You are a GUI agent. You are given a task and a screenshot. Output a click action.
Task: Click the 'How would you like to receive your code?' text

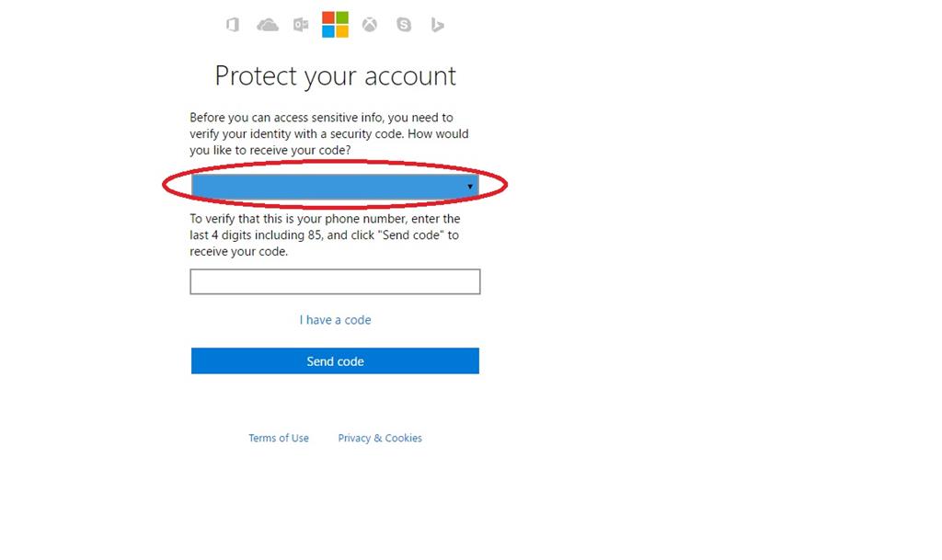pyautogui.click(x=328, y=142)
